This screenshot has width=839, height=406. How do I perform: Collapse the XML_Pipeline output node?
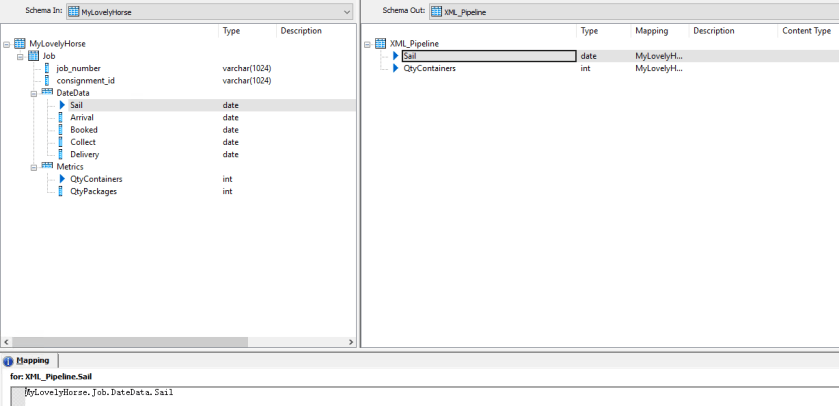367,44
